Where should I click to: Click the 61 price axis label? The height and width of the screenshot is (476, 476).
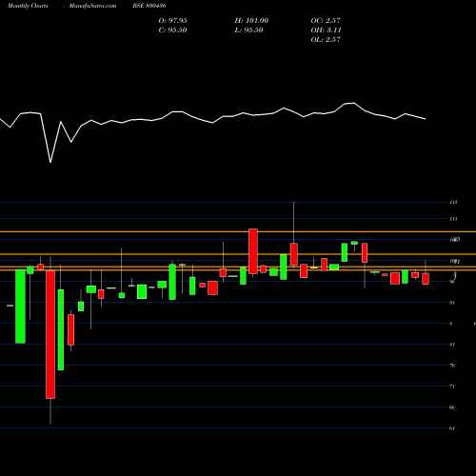(x=452, y=428)
